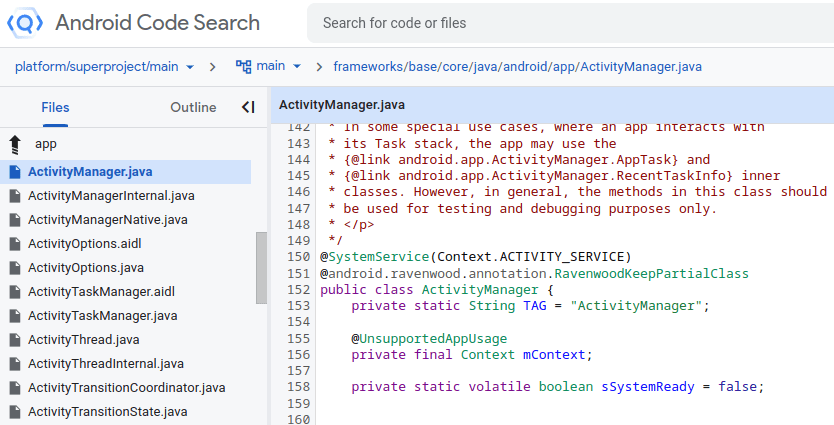
Task: Click line number 150 in the gutter
Action: point(298,257)
